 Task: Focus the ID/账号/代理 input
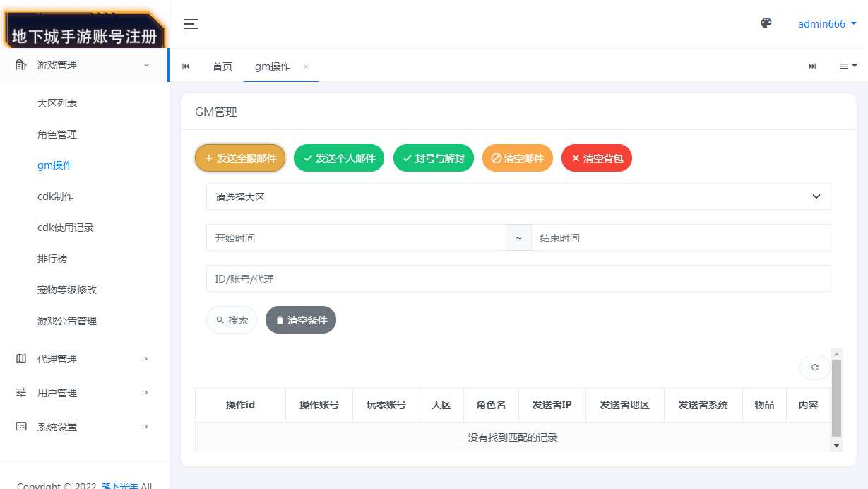[x=518, y=278]
